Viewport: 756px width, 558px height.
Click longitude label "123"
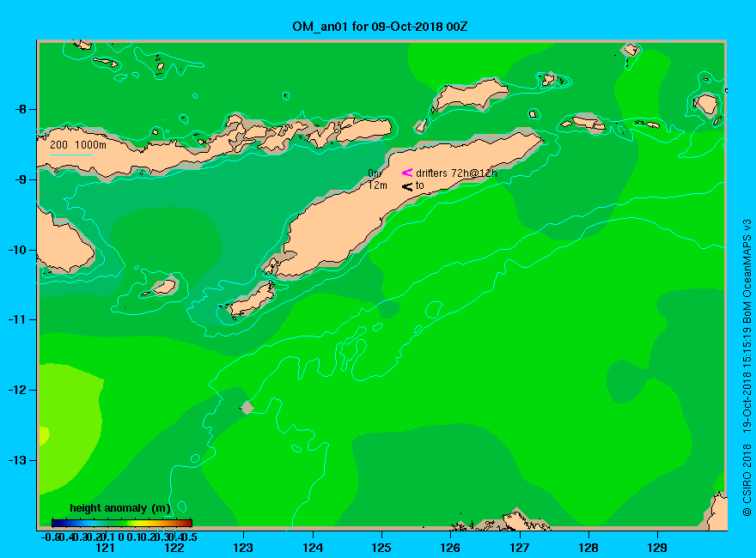pos(243,548)
